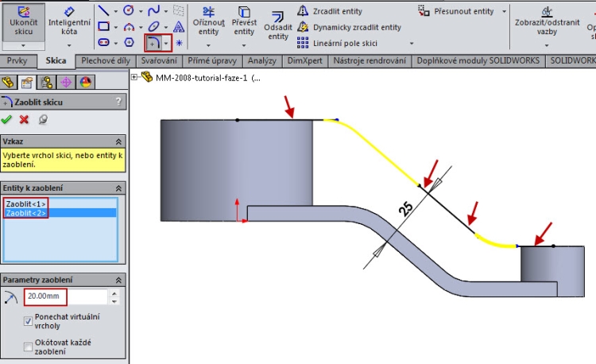Toggle Ponechat virtuální vrcholy checkbox
This screenshot has height=364, width=596.
(28, 321)
